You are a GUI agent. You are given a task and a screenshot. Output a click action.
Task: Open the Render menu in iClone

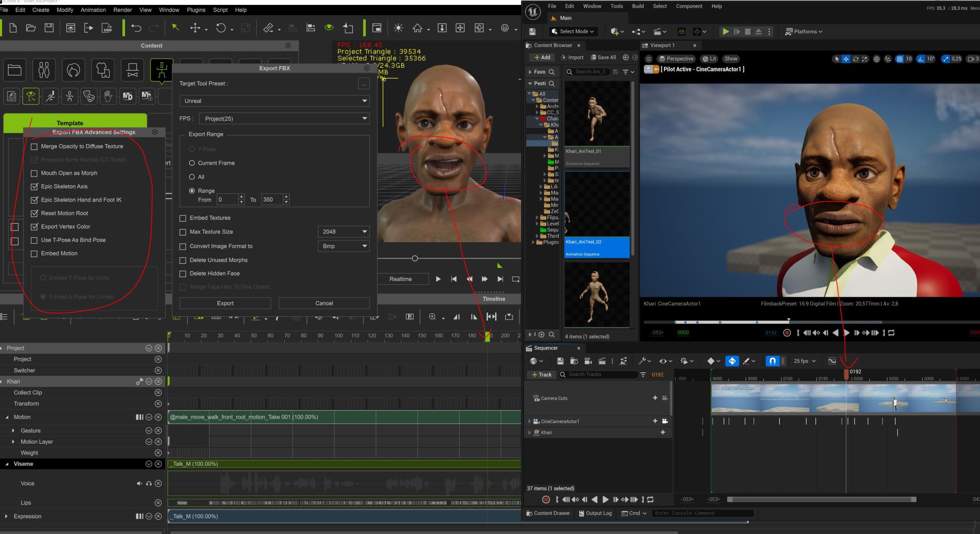point(122,10)
